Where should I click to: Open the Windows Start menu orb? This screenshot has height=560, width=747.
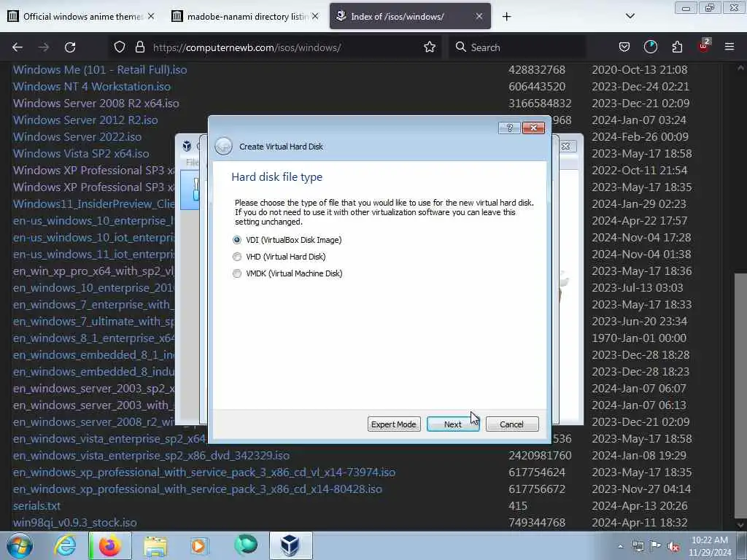point(20,545)
